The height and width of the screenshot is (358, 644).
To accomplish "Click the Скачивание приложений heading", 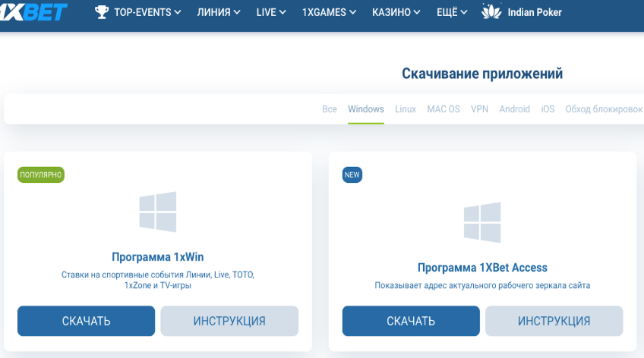I will 482,74.
